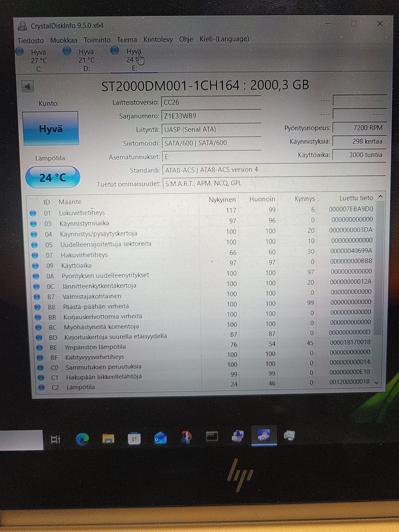Click the Laitteistoversio field CC26
The width and height of the screenshot is (399, 532).
pyautogui.click(x=211, y=102)
